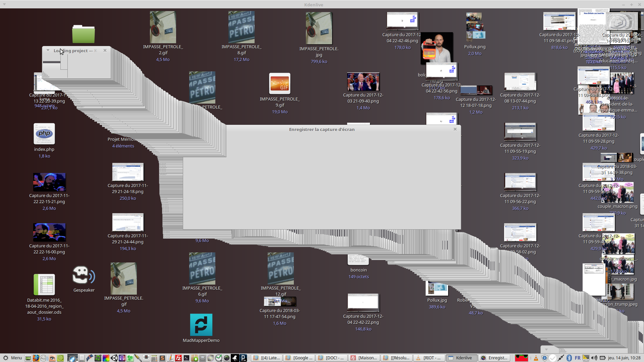Open the volume speaker tray icon

594,358
